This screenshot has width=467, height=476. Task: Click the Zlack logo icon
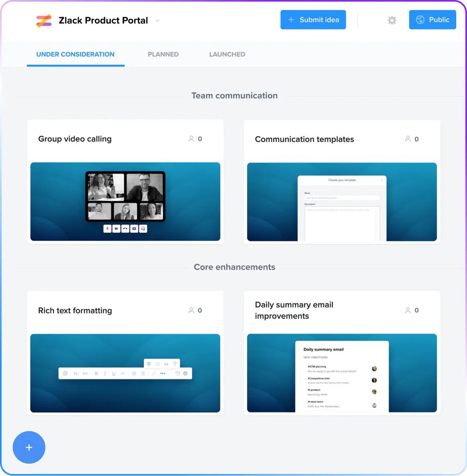coord(44,21)
